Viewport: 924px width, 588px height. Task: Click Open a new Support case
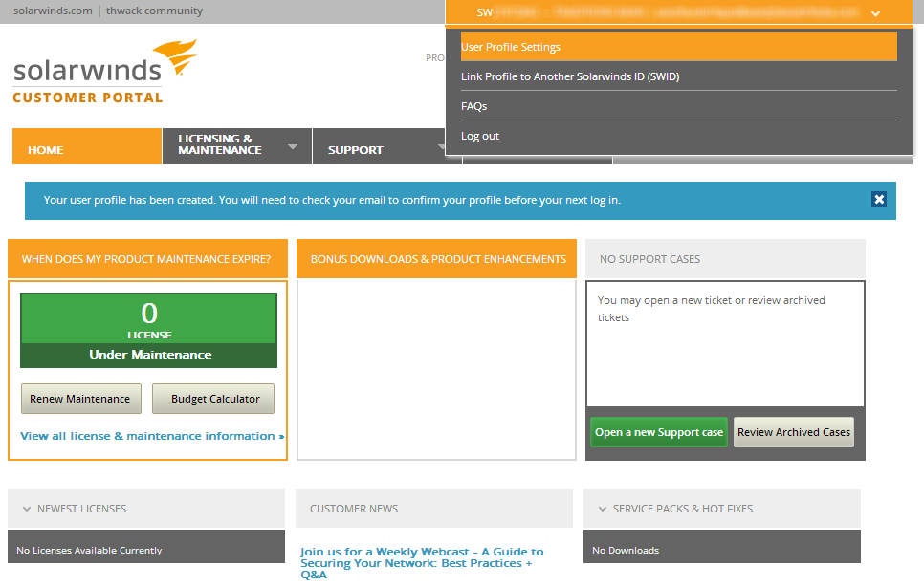tap(658, 431)
